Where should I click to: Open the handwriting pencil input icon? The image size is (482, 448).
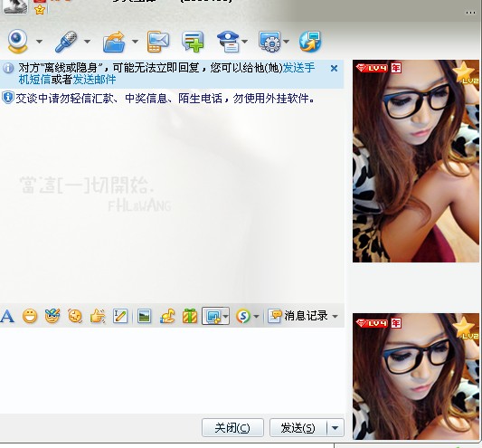[120, 316]
